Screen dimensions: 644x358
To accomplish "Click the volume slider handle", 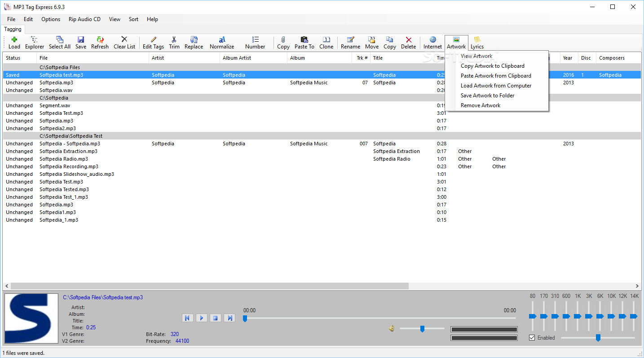I will click(422, 329).
